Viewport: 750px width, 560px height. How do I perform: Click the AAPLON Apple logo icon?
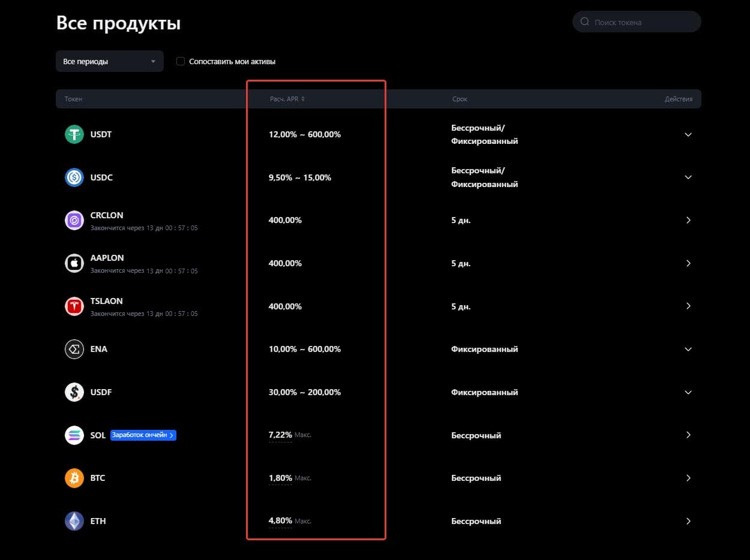pos(74,263)
